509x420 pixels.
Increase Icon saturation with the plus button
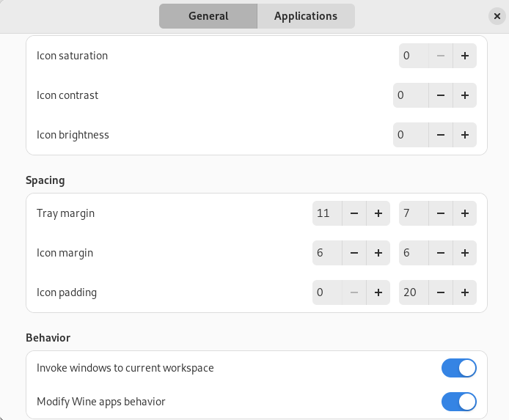pyautogui.click(x=465, y=56)
